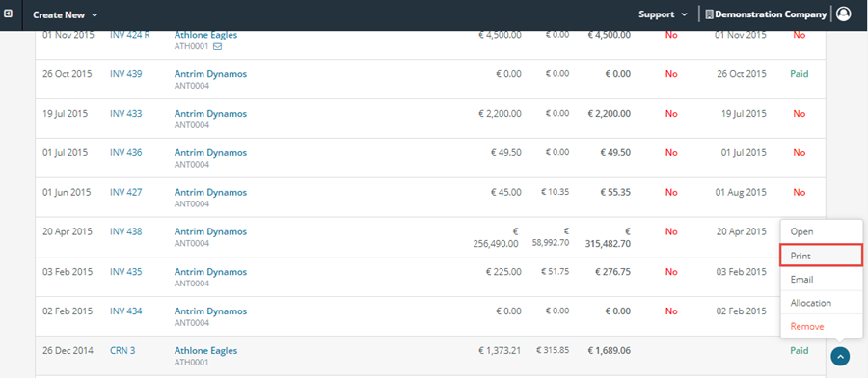Image resolution: width=868 pixels, height=378 pixels.
Task: Choose Allocation from the actions menu
Action: [x=822, y=304]
